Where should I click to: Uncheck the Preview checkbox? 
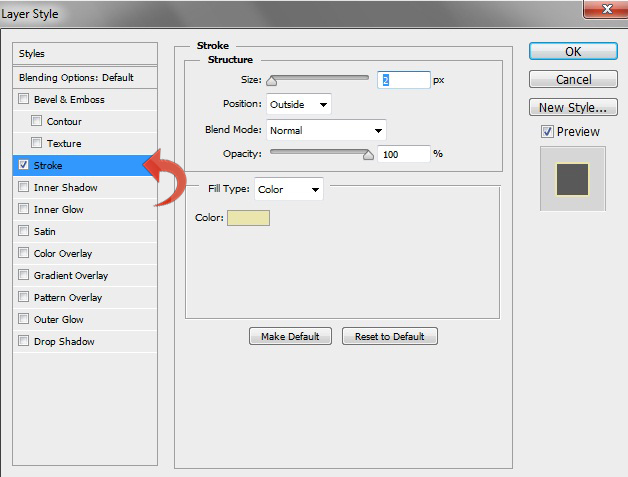546,131
